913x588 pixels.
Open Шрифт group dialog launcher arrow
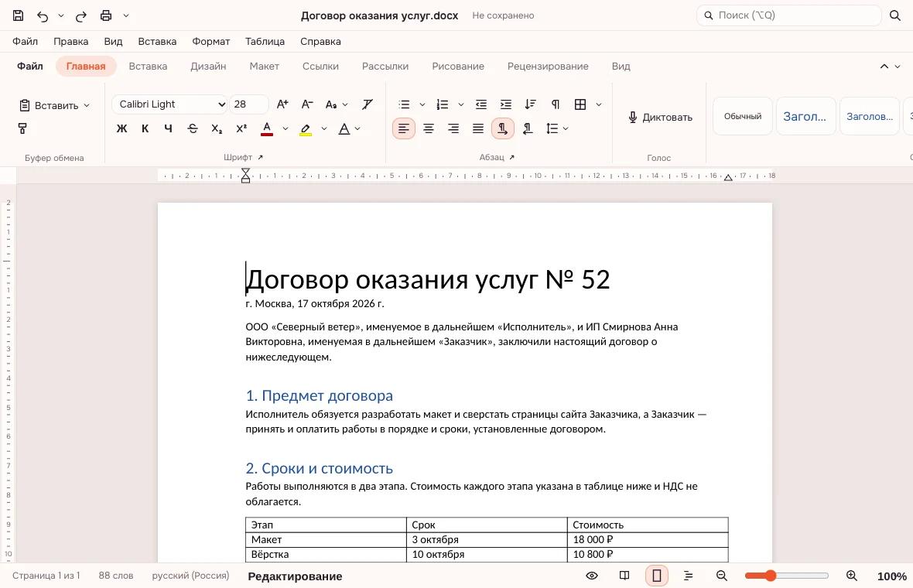tap(260, 157)
